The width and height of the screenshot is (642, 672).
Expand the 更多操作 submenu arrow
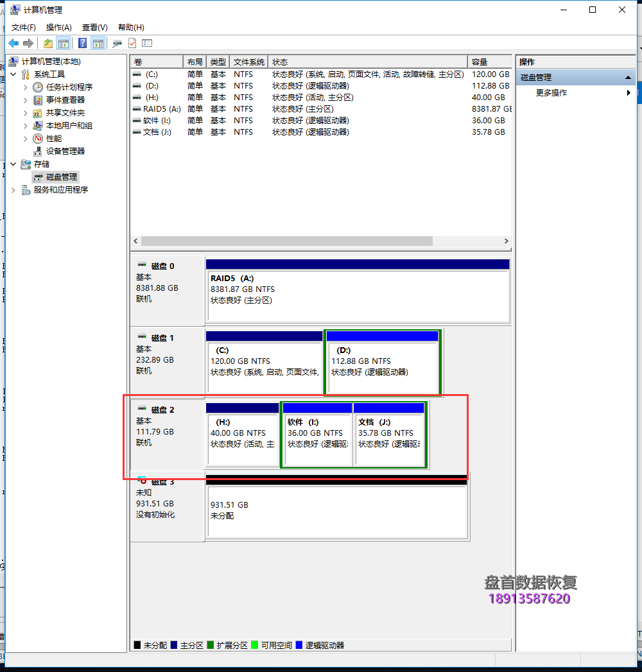(629, 92)
